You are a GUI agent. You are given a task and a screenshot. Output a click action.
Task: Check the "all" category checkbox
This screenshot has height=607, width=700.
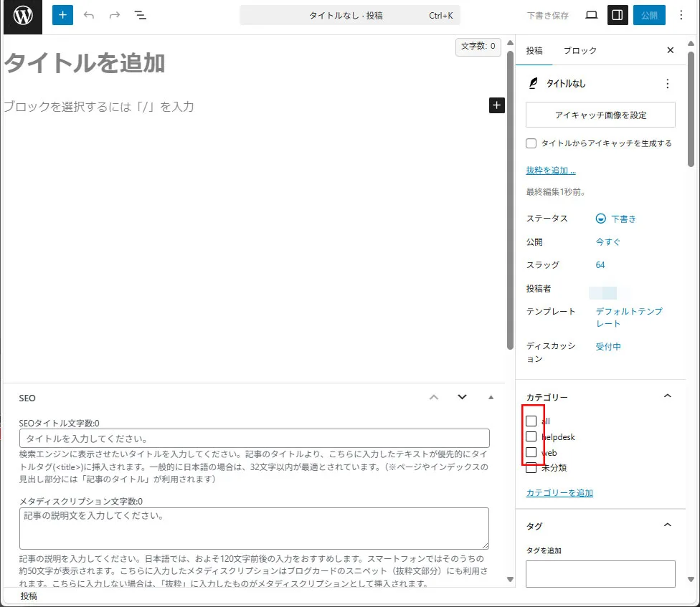[x=531, y=421]
